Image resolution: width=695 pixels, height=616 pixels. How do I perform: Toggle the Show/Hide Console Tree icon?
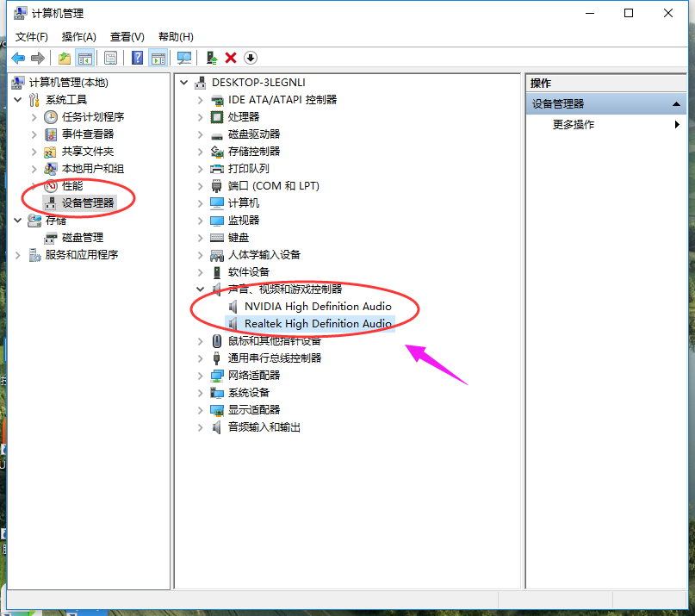pyautogui.click(x=83, y=57)
